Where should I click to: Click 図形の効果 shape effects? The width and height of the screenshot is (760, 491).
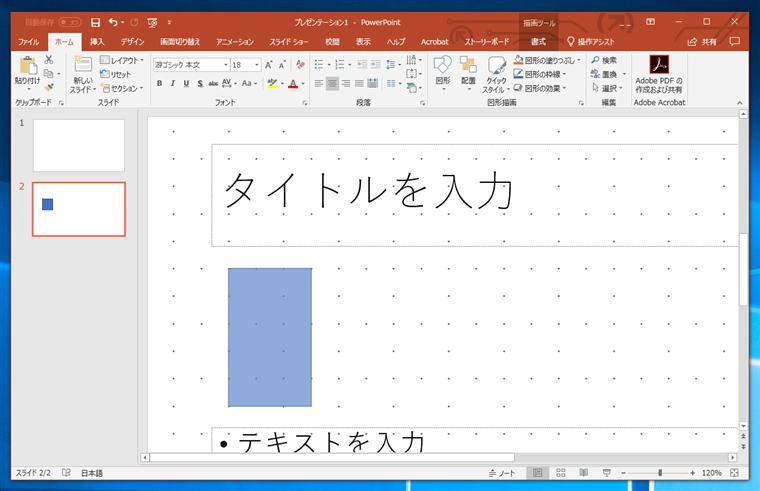539,88
